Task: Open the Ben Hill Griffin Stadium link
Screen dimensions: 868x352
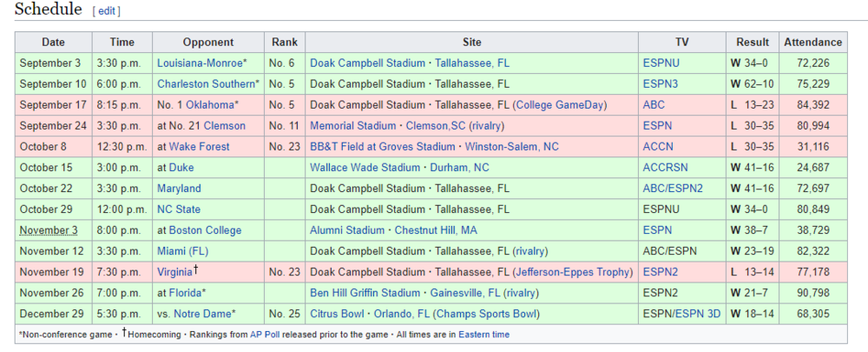Action: pyautogui.click(x=365, y=293)
